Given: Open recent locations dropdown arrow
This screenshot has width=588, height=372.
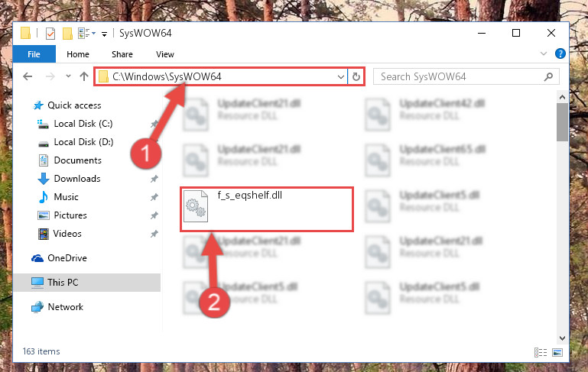Looking at the screenshot, I should pyautogui.click(x=68, y=76).
